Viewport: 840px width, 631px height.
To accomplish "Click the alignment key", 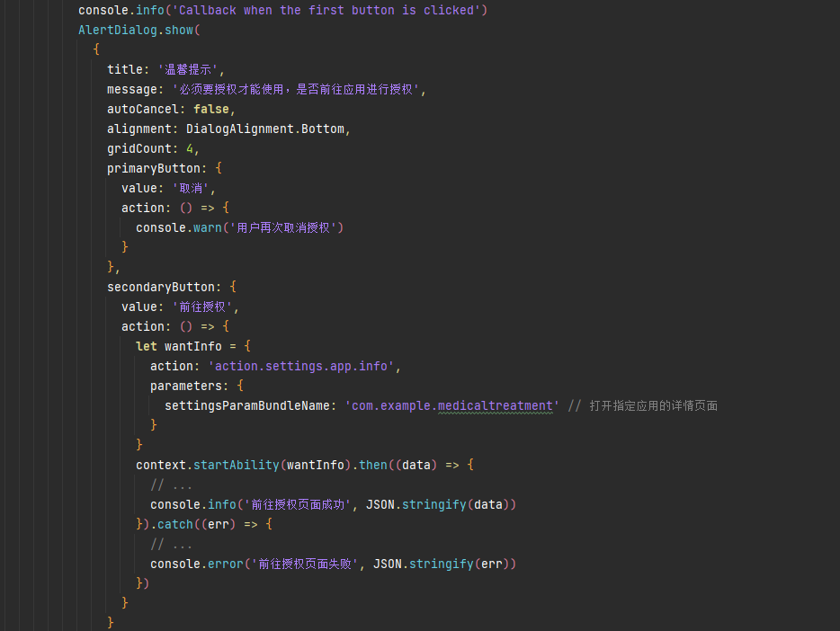I will (x=139, y=129).
